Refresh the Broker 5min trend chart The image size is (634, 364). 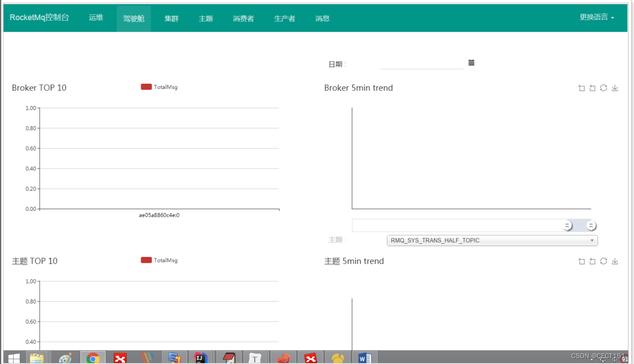point(604,88)
